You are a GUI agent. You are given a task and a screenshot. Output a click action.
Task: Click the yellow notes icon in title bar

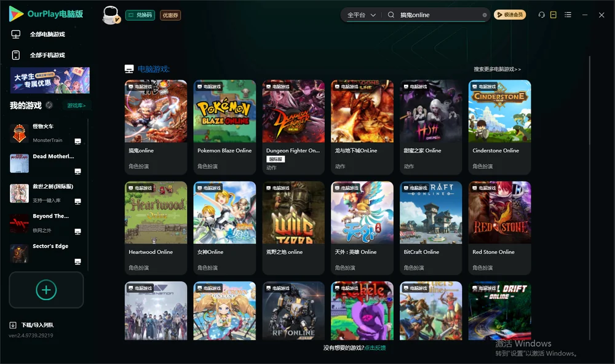point(553,15)
